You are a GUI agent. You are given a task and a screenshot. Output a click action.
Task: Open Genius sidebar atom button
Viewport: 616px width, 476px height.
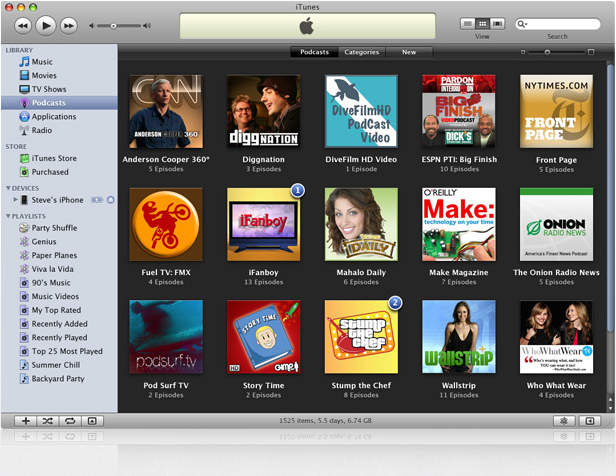tap(564, 421)
